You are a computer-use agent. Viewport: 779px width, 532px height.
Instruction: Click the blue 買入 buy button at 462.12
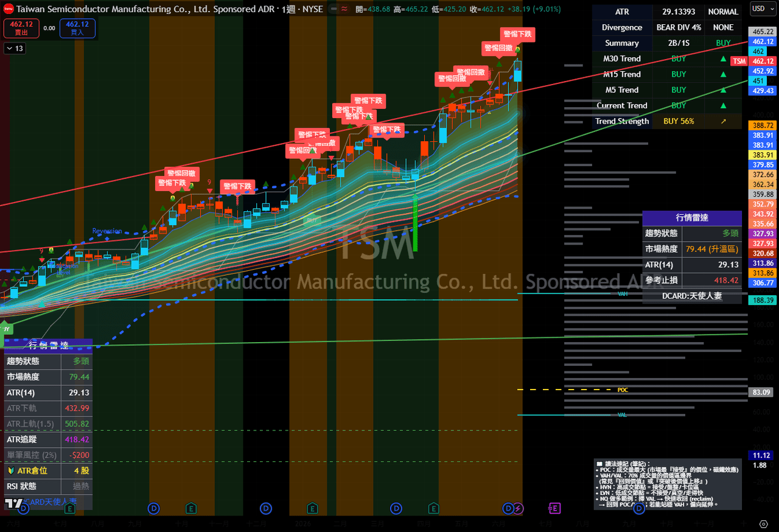pyautogui.click(x=77, y=28)
